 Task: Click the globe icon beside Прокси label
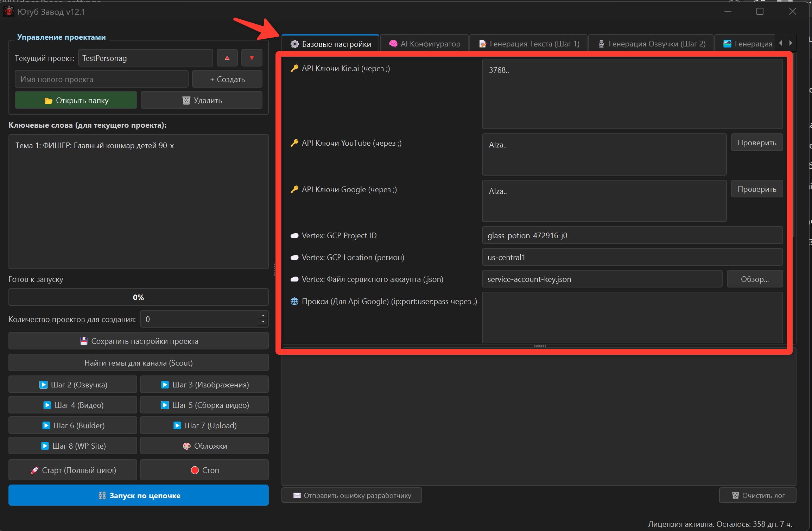[294, 301]
